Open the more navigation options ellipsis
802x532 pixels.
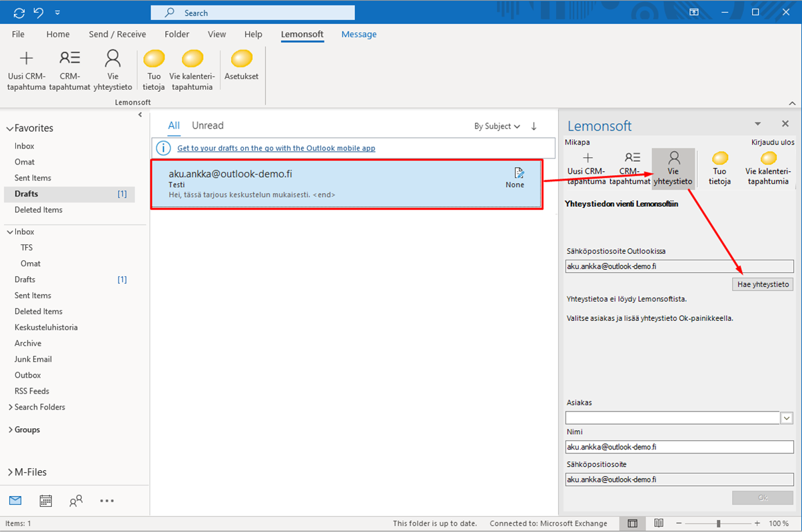pyautogui.click(x=107, y=501)
